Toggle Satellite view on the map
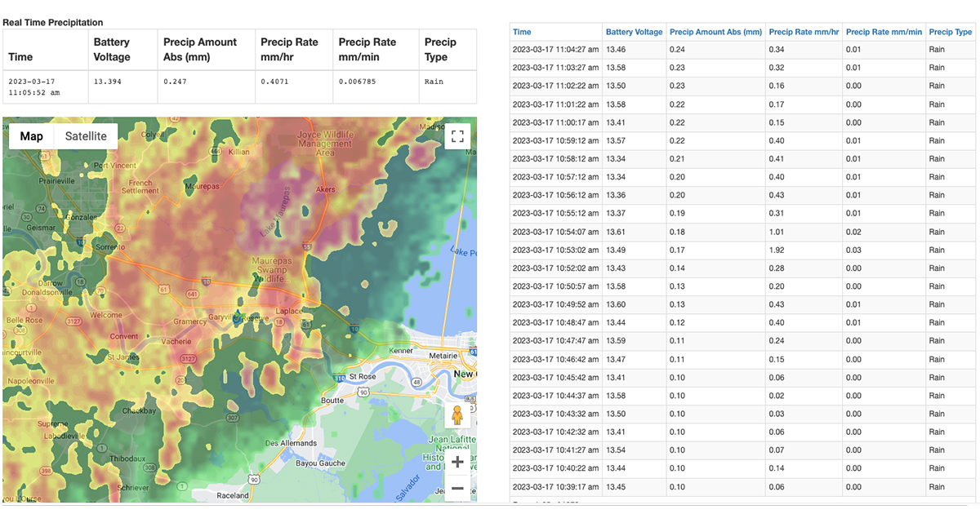The height and width of the screenshot is (514, 980). point(86,136)
